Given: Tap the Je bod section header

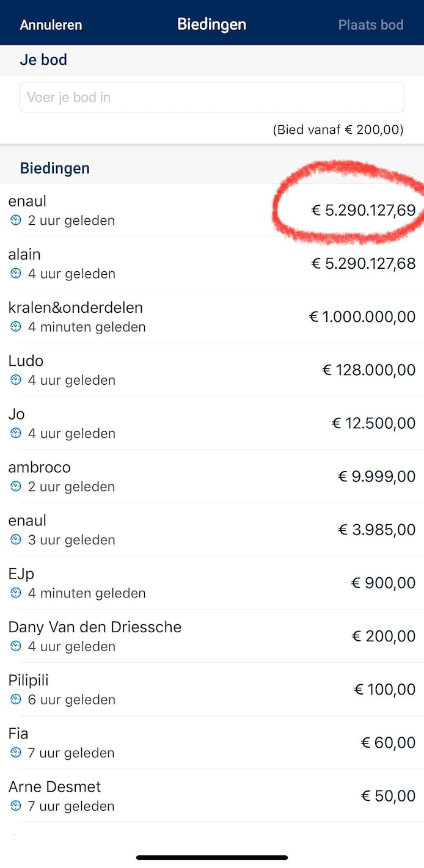Looking at the screenshot, I should [x=43, y=60].
